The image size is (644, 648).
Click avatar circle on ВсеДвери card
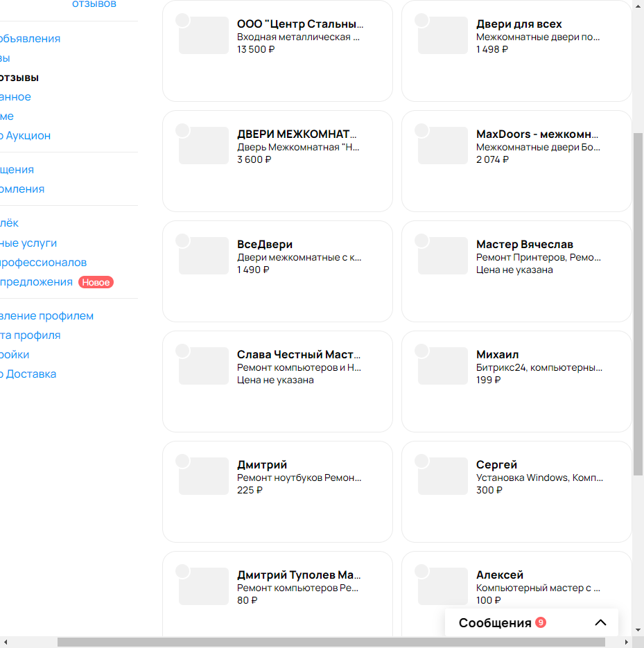pyautogui.click(x=183, y=240)
